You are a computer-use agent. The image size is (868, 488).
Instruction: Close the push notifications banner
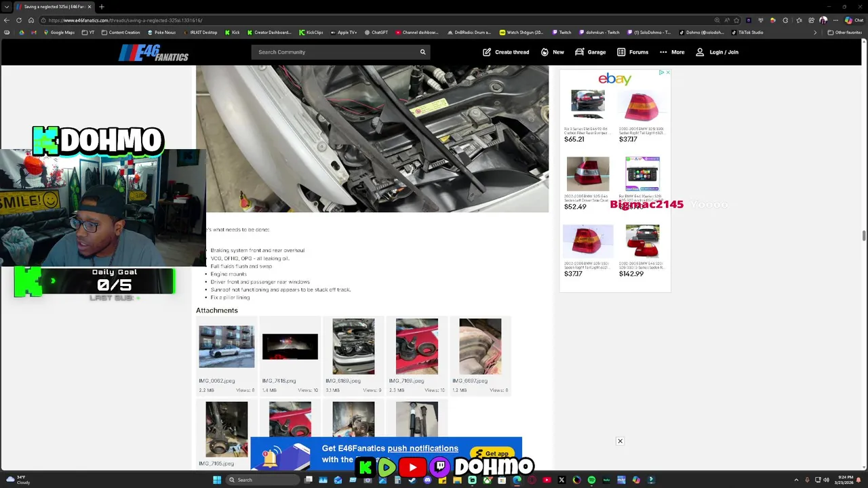(620, 441)
